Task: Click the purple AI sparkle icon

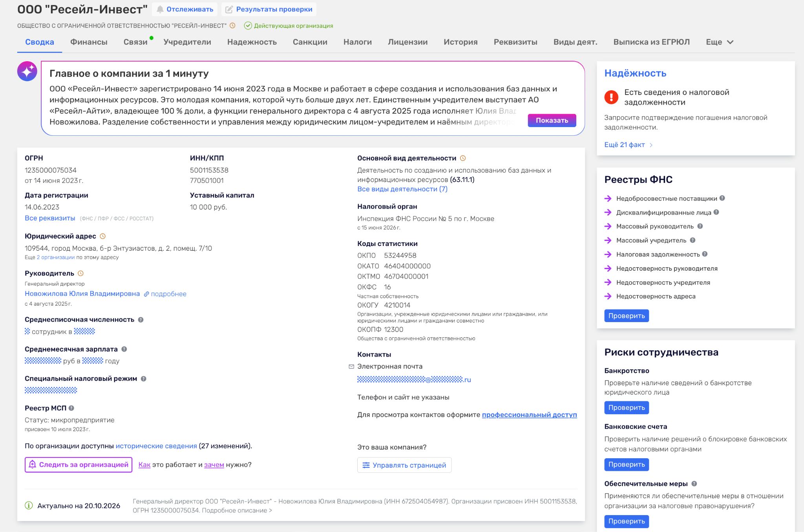Action: coord(27,71)
